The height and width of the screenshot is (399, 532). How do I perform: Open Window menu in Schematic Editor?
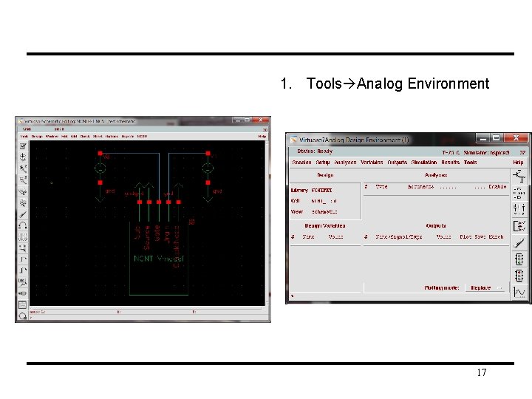pos(52,137)
